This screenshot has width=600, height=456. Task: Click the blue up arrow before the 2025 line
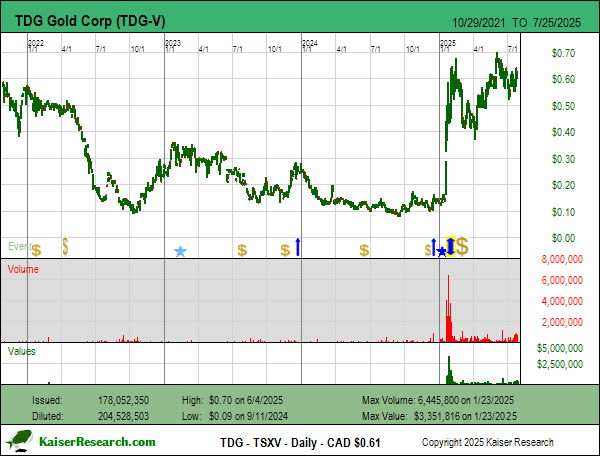click(x=434, y=247)
